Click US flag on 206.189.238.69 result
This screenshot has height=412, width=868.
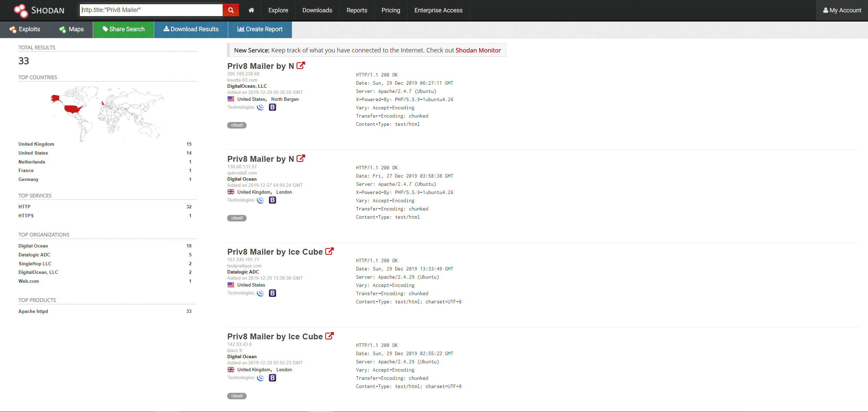pos(231,99)
